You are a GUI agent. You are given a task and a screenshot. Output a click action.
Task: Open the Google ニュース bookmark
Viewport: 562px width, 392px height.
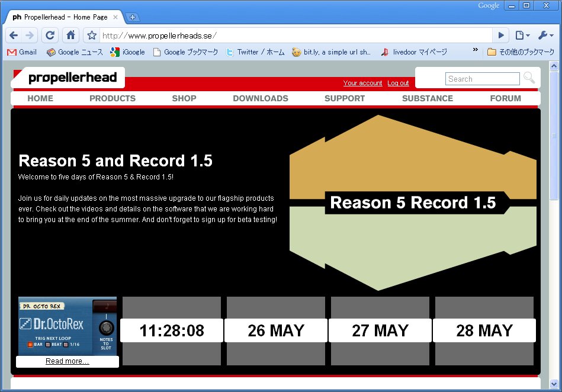(75, 52)
